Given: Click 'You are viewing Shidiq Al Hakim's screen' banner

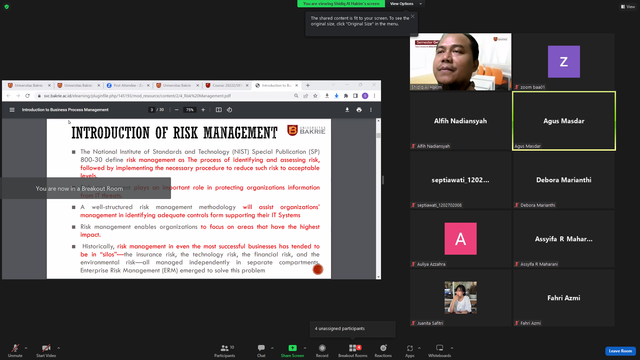Looking at the screenshot, I should [x=341, y=4].
